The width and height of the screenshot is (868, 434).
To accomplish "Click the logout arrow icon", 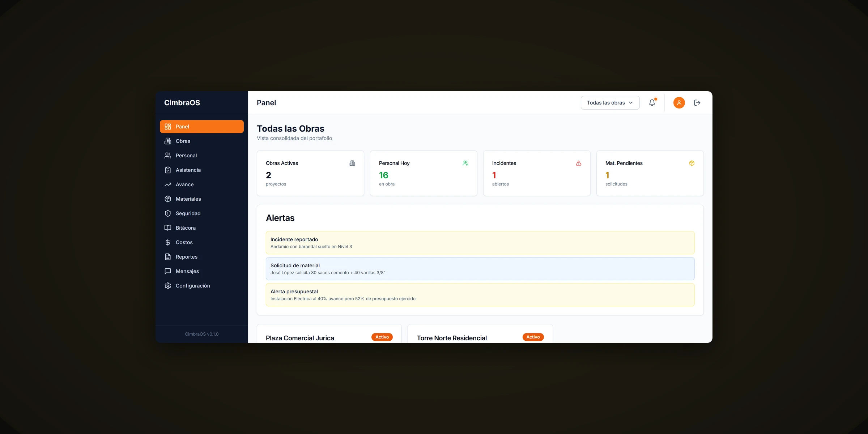I will [x=697, y=103].
